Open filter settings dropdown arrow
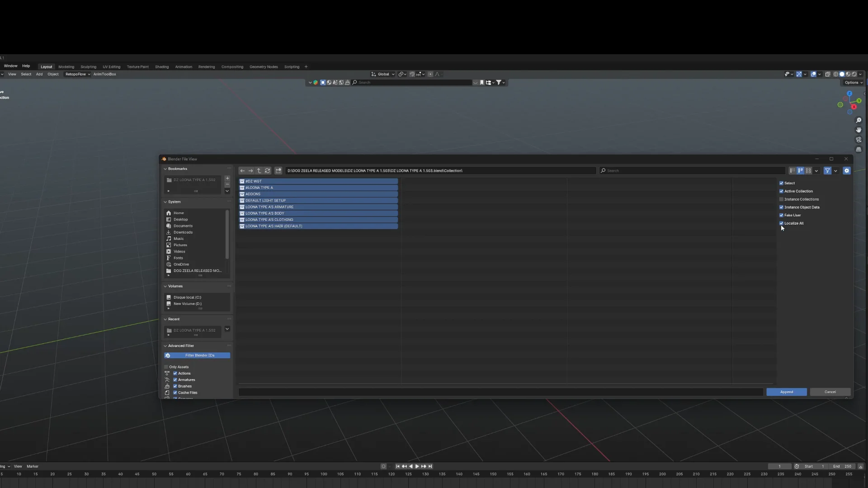 (x=835, y=171)
